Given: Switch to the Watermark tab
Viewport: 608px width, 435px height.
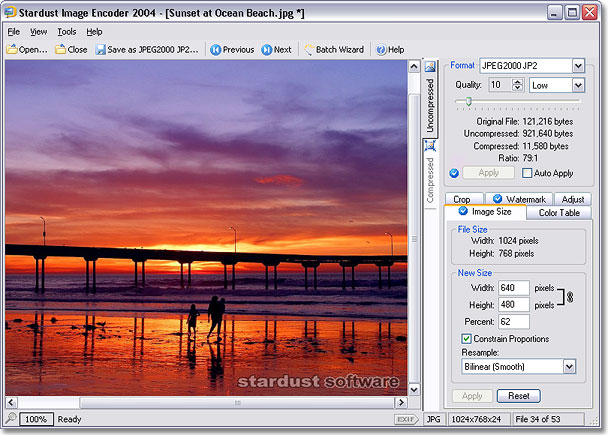Looking at the screenshot, I should pyautogui.click(x=519, y=199).
